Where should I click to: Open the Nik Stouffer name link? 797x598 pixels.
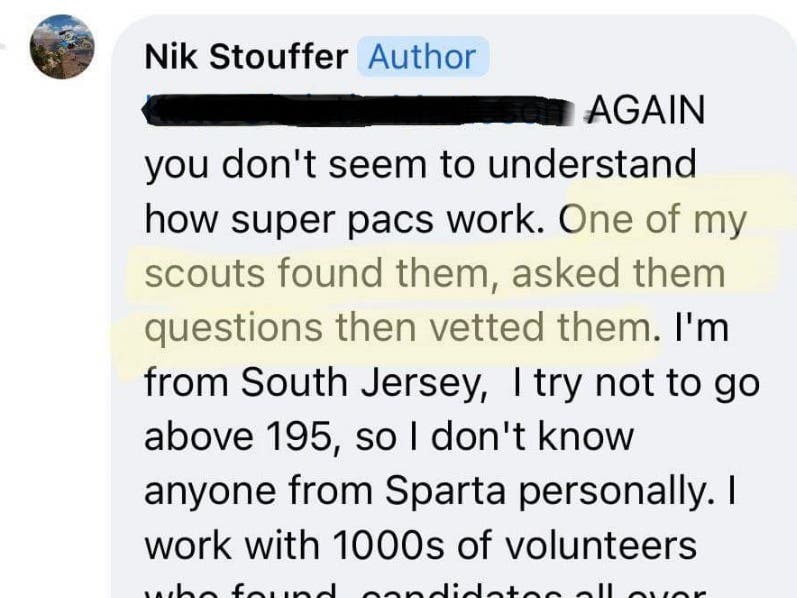click(x=247, y=56)
